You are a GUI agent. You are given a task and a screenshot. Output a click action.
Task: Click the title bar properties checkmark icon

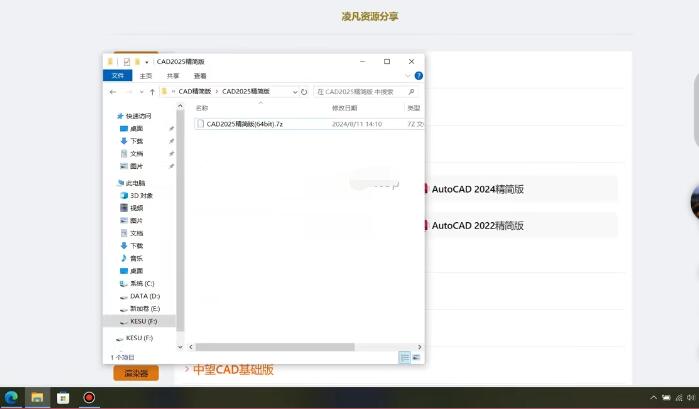[127, 62]
